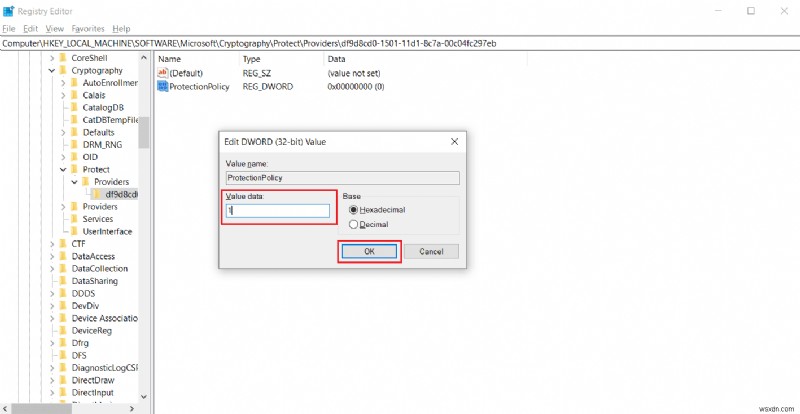
Task: Cancel the Edit DWORD dialog
Action: 431,252
